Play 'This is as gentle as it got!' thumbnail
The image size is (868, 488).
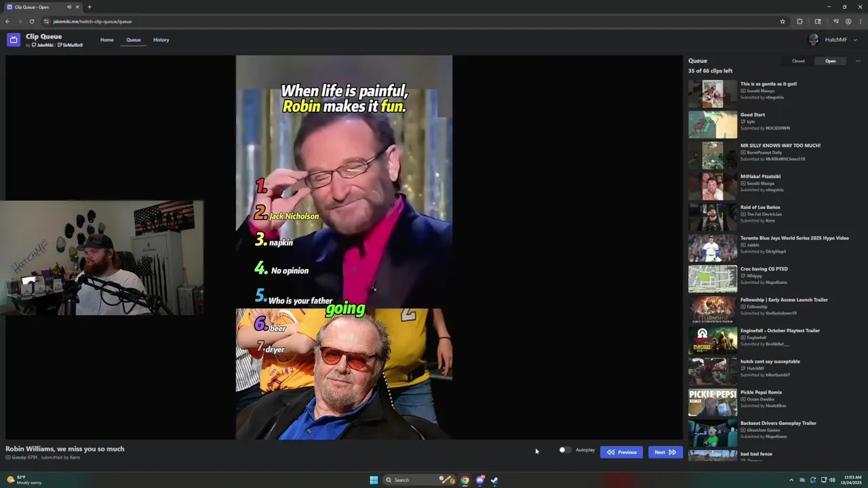713,94
